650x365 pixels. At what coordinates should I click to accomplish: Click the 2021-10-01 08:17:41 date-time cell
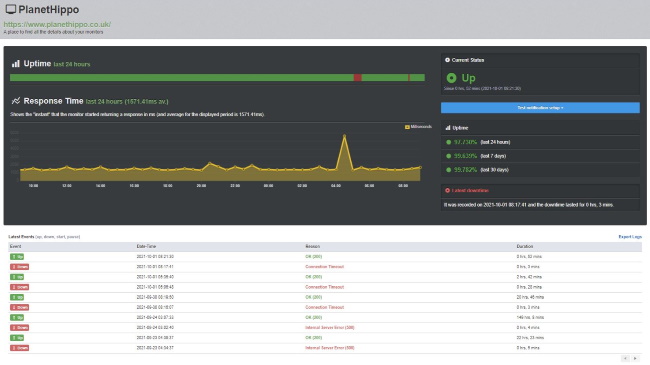155,267
